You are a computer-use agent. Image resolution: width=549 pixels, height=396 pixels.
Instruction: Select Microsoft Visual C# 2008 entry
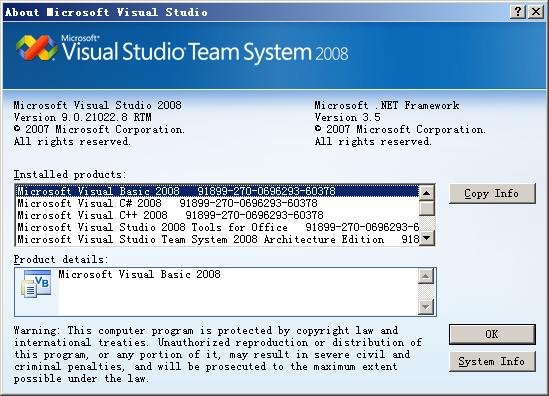pyautogui.click(x=217, y=203)
